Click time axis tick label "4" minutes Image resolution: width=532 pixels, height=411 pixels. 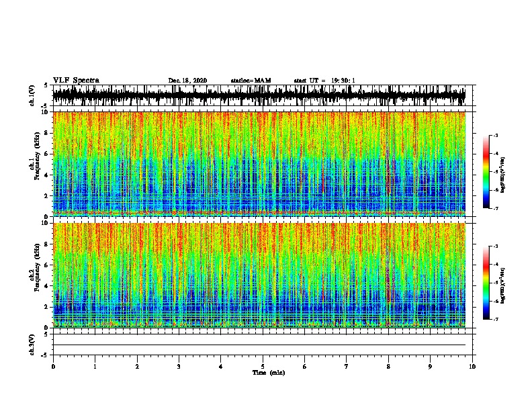tap(221, 367)
